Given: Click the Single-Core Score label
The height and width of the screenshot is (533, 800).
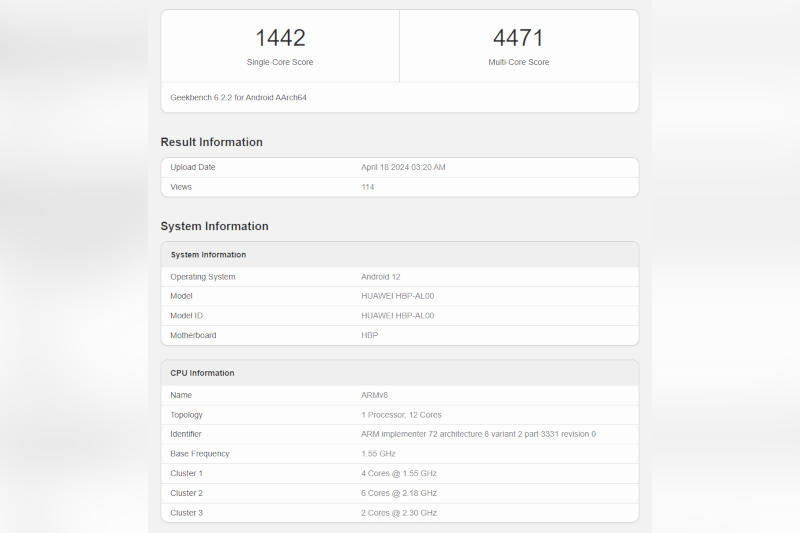Looking at the screenshot, I should tap(280, 62).
